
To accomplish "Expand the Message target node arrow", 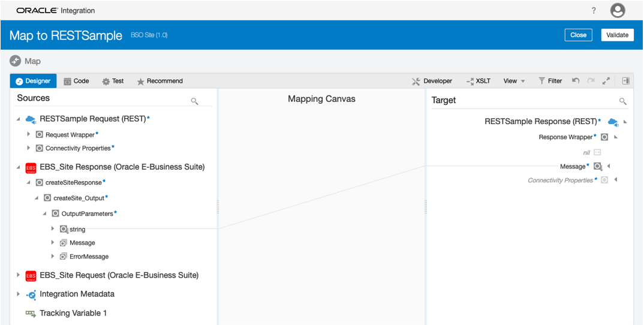I will (x=609, y=166).
